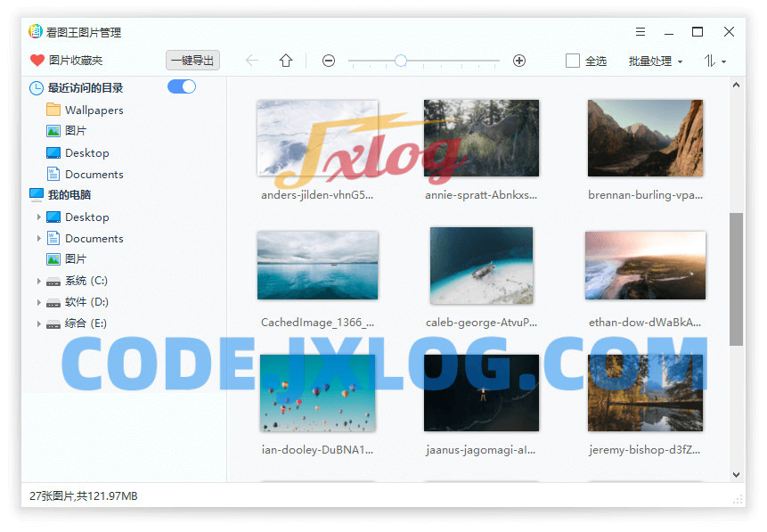Toggle the recently visited directories switch
This screenshot has height=532, width=767.
point(181,86)
